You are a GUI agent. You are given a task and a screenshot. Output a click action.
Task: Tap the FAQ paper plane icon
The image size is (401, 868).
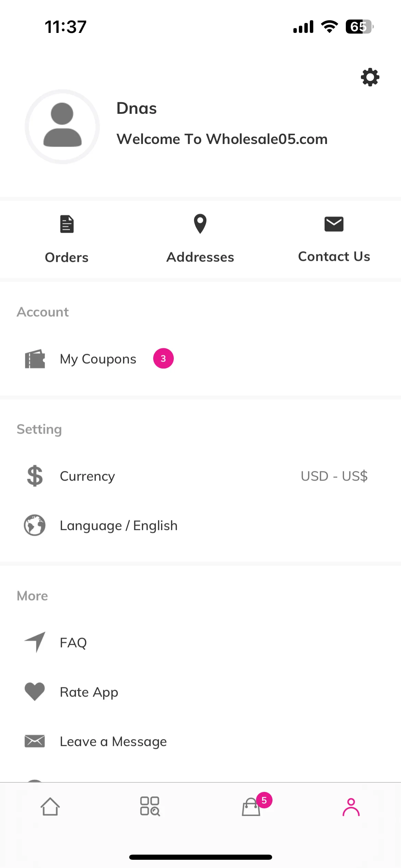[35, 642]
